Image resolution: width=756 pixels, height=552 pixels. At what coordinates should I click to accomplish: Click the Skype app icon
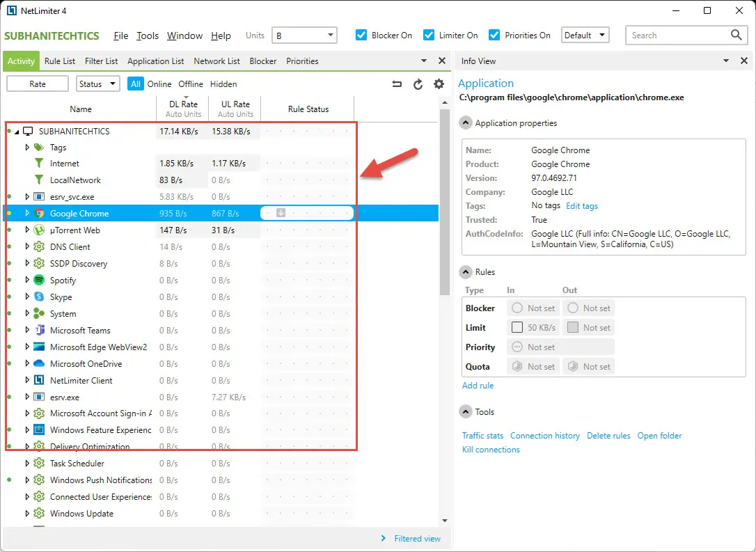[39, 297]
